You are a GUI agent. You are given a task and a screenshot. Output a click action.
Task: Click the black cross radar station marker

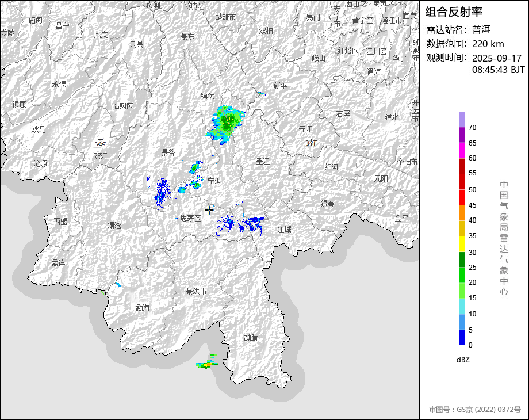[x=209, y=210]
